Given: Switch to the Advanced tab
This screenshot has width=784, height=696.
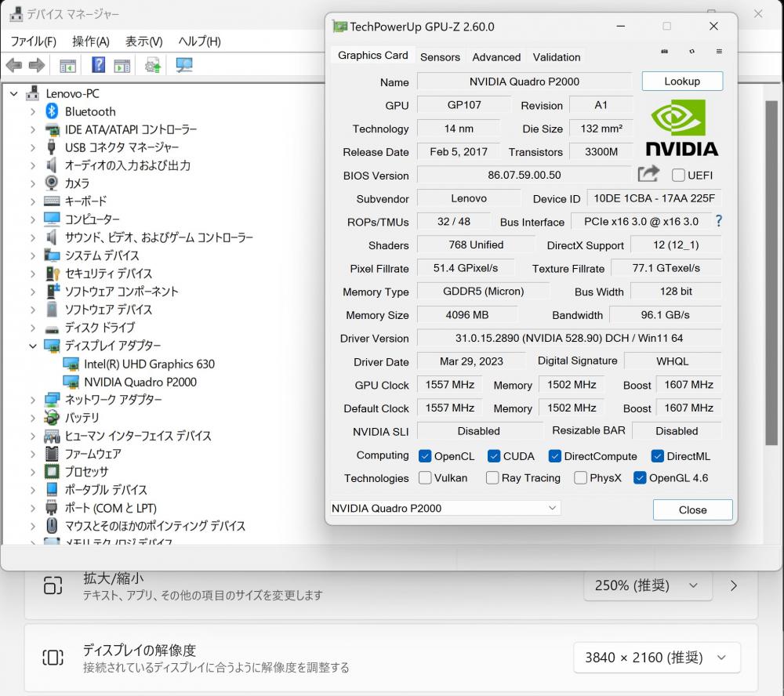Looking at the screenshot, I should tap(496, 57).
